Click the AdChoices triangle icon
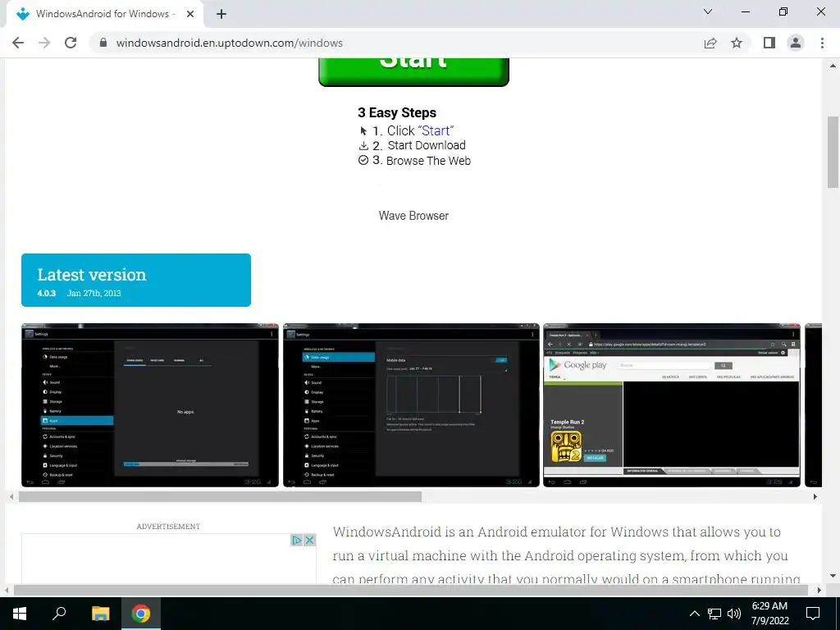 (x=296, y=540)
